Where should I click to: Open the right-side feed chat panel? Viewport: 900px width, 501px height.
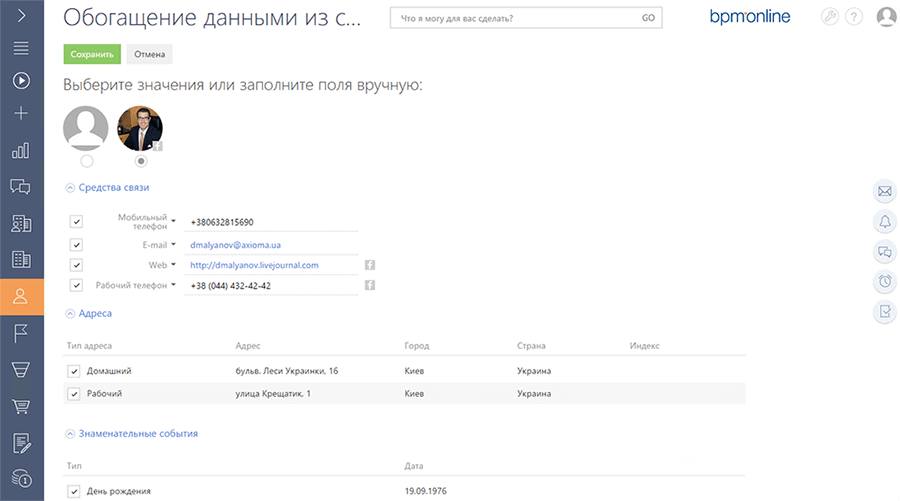coord(885,251)
